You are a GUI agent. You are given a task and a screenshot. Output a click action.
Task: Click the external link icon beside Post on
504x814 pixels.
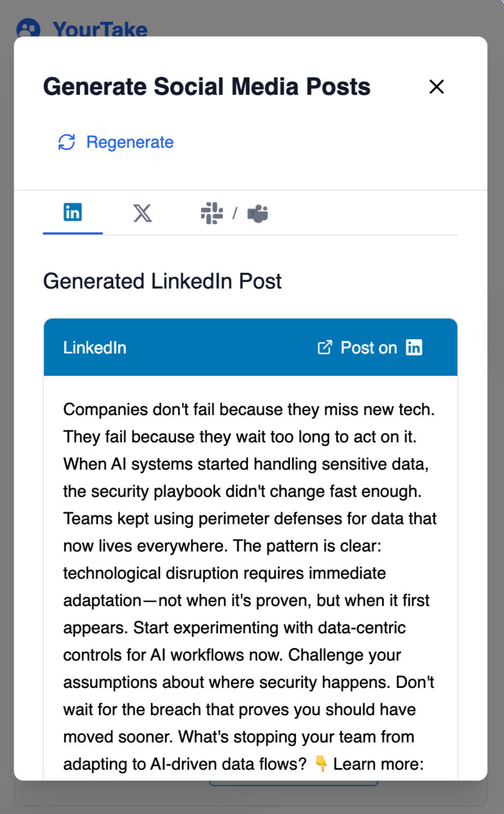325,348
